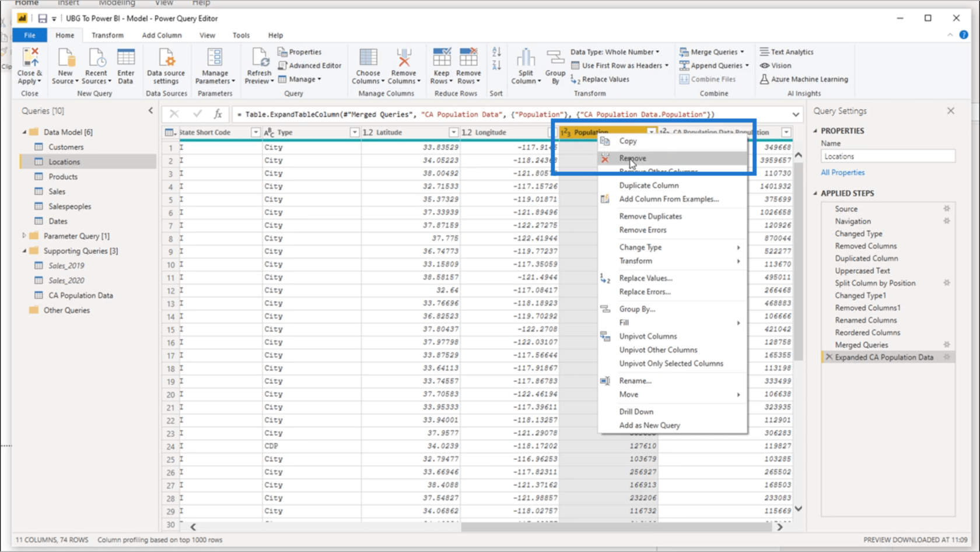Switch to the Transform tab

click(x=107, y=35)
